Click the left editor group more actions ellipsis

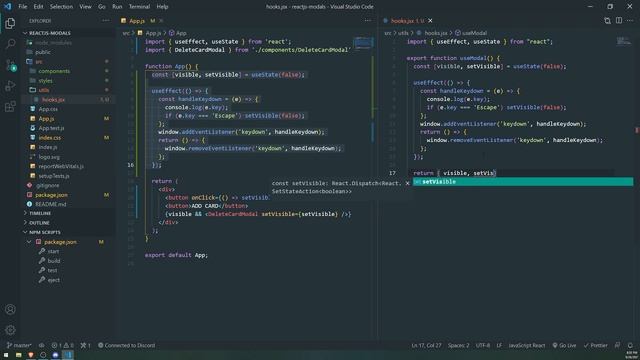[x=368, y=20]
